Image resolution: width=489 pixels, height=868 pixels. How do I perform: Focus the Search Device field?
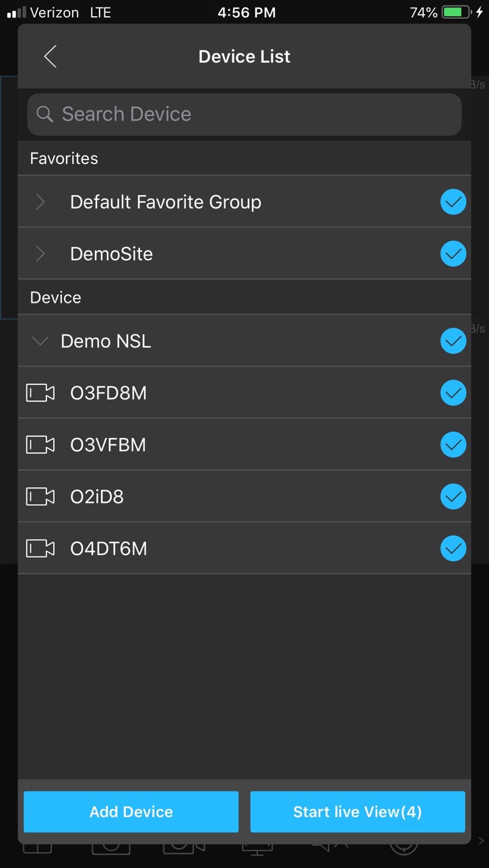(x=244, y=114)
